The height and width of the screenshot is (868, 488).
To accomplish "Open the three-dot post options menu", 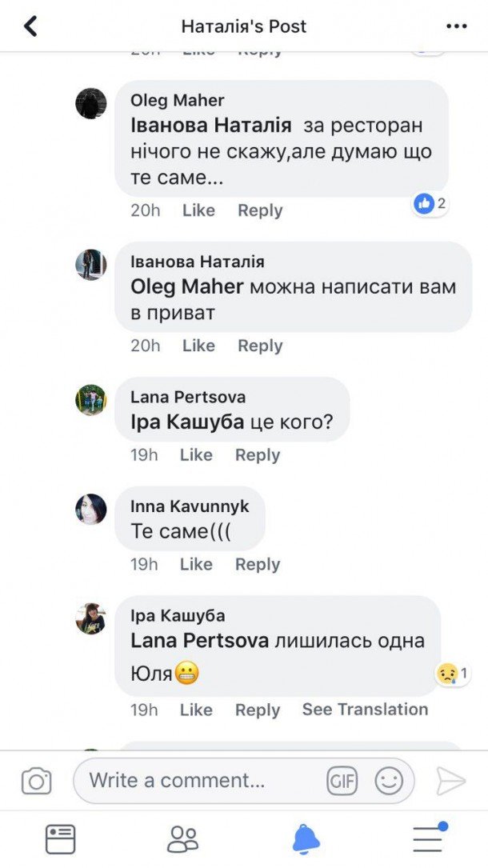I will click(x=456, y=26).
